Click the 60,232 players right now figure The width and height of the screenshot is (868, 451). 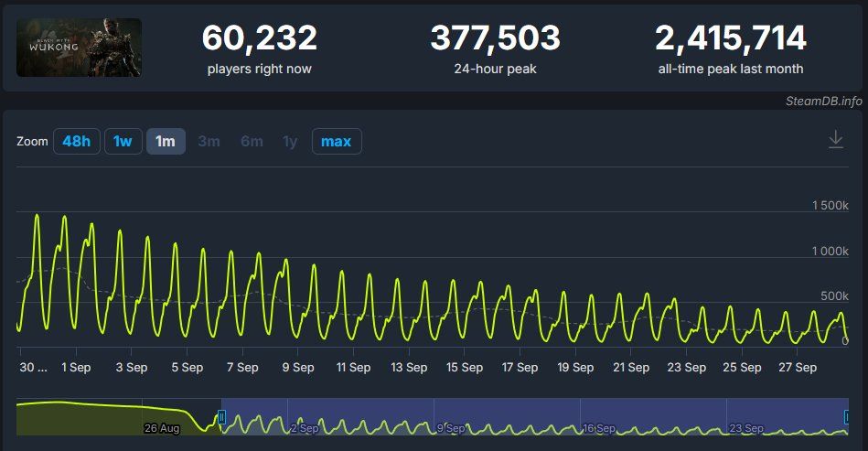point(259,38)
